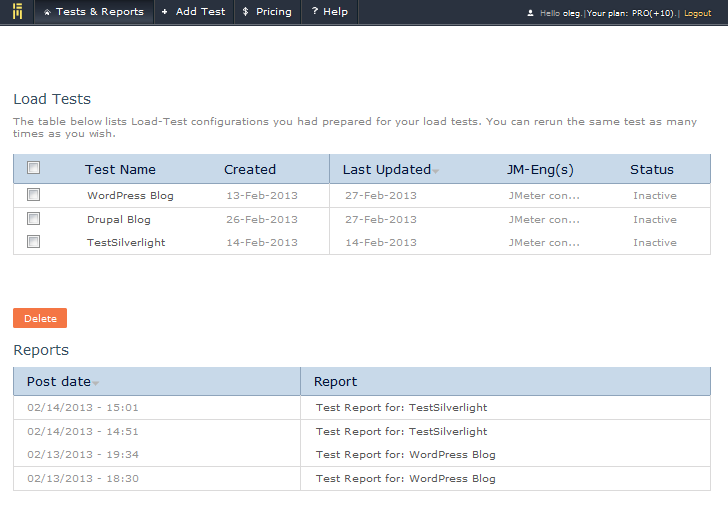Click JMeter con... in Drupal Blog row
Screen dimensions: 728x520
click(544, 220)
